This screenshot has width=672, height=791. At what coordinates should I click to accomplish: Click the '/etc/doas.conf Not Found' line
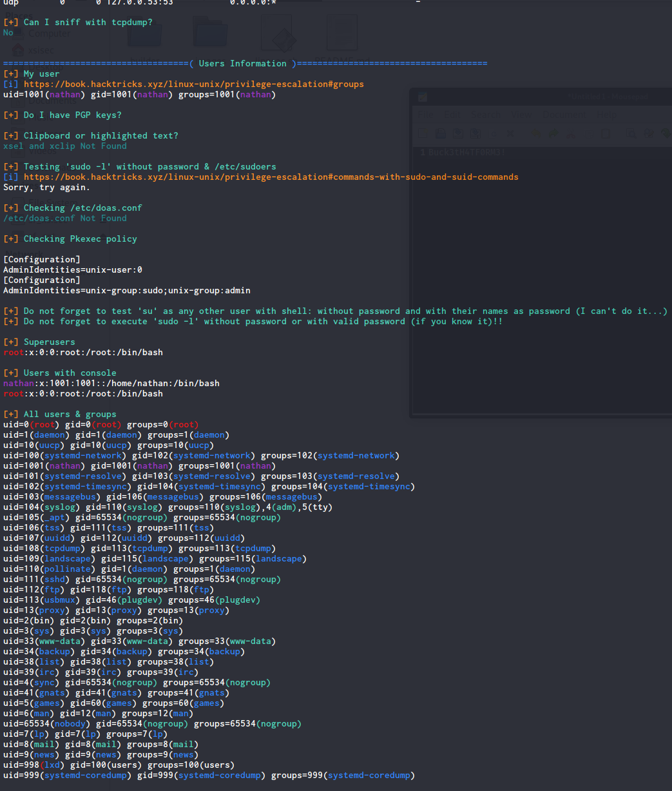tap(65, 219)
